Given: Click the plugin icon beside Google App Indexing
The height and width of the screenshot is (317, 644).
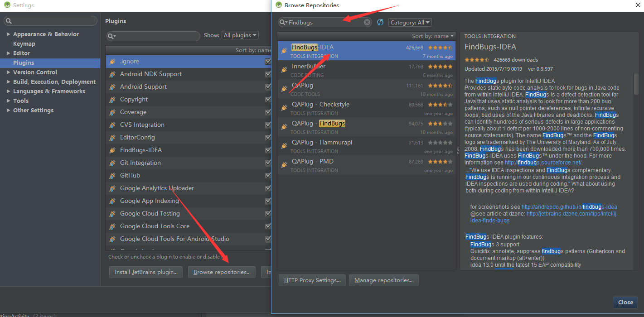Looking at the screenshot, I should (112, 201).
